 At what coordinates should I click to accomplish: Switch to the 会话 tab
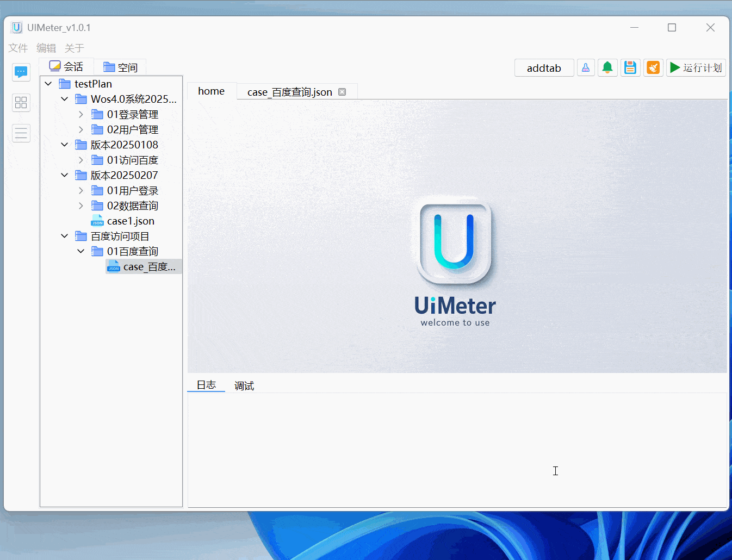[66, 66]
